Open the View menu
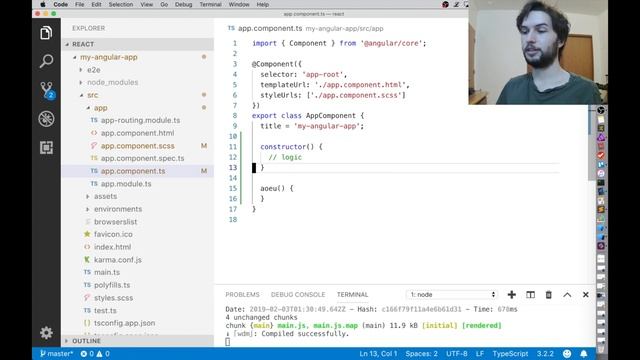The image size is (640, 360). 147,4
